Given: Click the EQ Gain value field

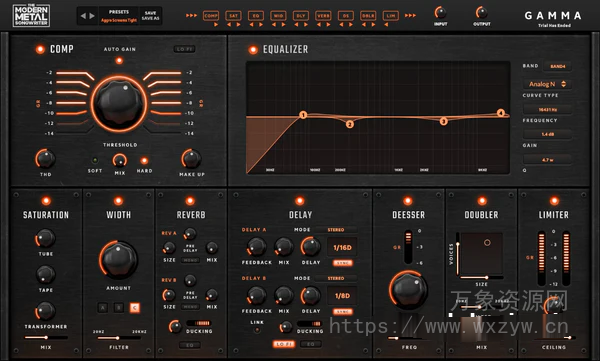Looking at the screenshot, I should 547,134.
